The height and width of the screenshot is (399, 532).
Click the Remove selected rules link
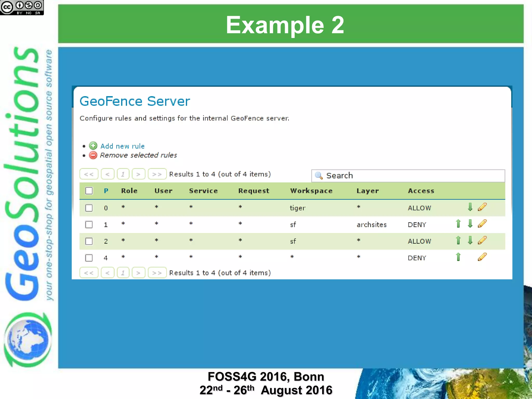(138, 155)
